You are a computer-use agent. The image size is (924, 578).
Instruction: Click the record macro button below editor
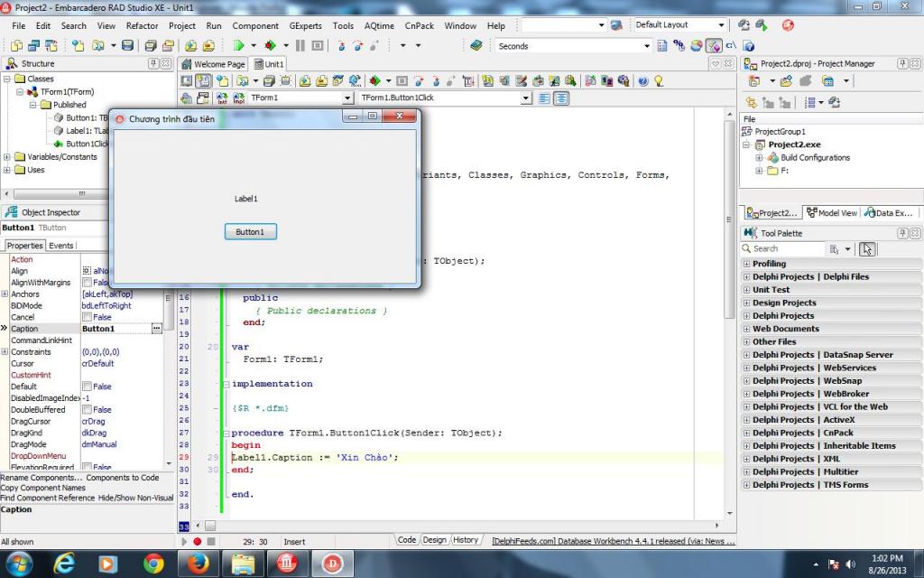tap(198, 541)
